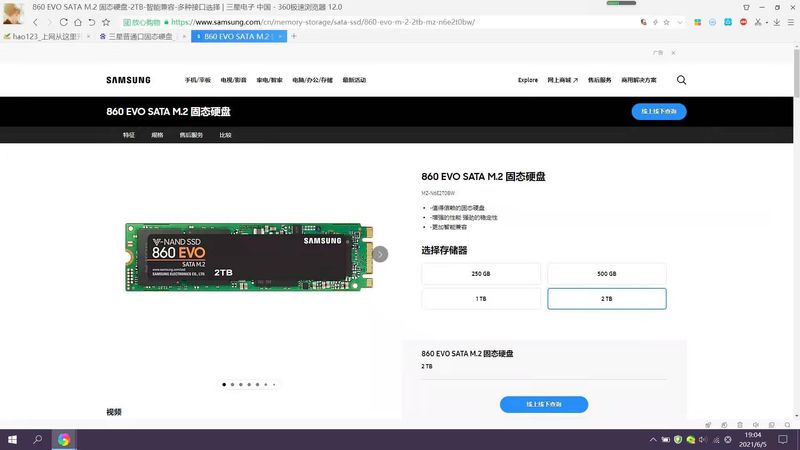This screenshot has width=800, height=450.
Task: Select the third image carousel dot
Action: (x=241, y=385)
